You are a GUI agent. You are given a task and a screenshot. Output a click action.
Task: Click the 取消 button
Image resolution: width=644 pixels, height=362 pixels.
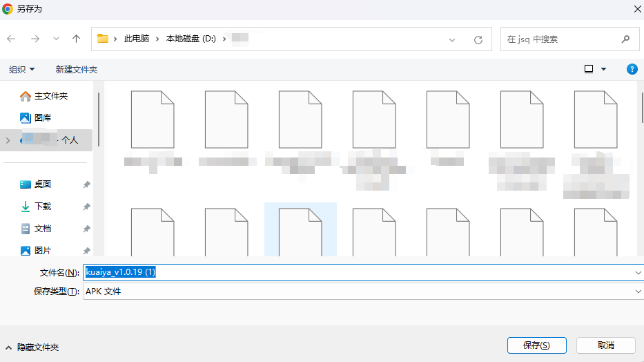(605, 345)
